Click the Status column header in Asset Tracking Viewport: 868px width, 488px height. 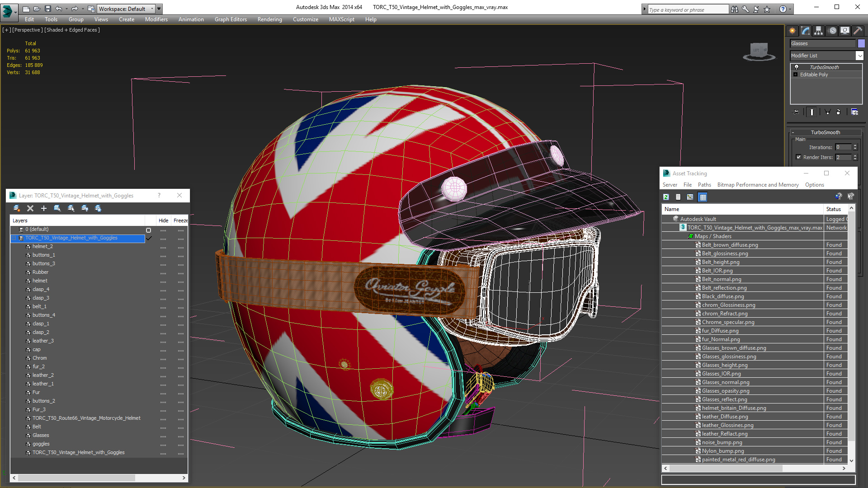coord(835,209)
